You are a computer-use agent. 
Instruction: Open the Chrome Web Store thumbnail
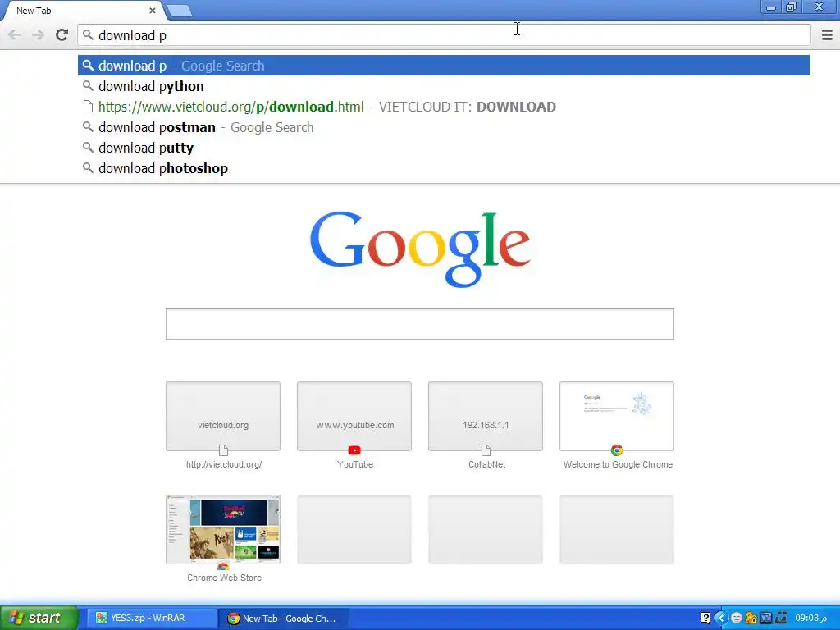tap(223, 529)
